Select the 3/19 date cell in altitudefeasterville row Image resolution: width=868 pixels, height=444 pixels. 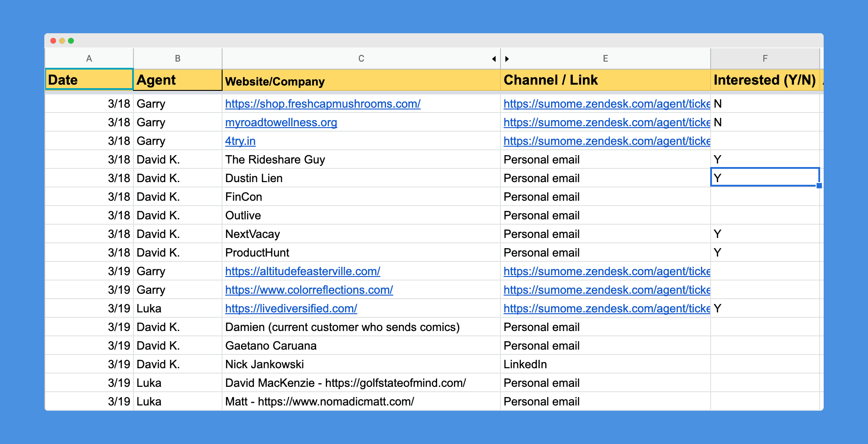pos(89,271)
